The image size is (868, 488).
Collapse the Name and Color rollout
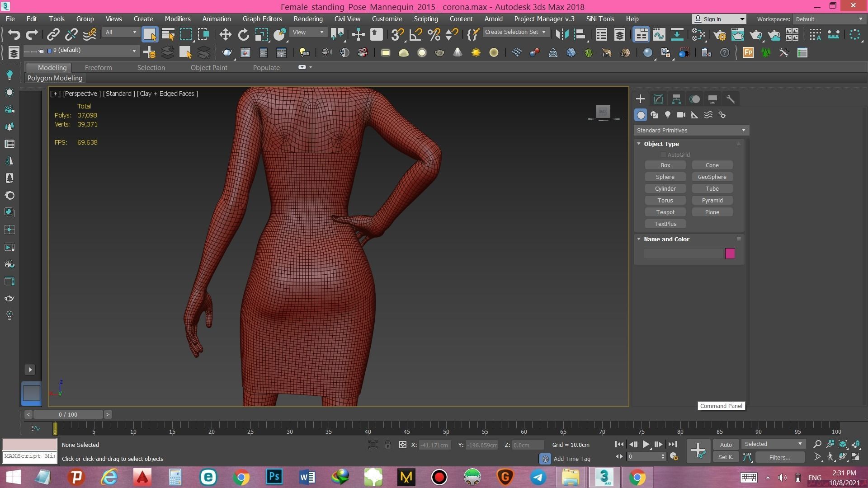639,239
